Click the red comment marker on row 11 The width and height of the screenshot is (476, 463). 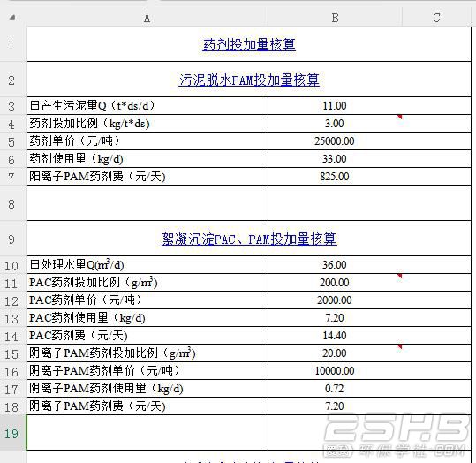[x=399, y=276]
